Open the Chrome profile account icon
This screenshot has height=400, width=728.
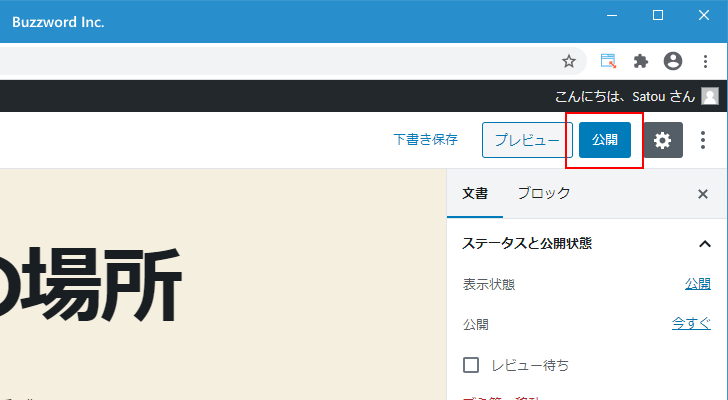pyautogui.click(x=673, y=61)
